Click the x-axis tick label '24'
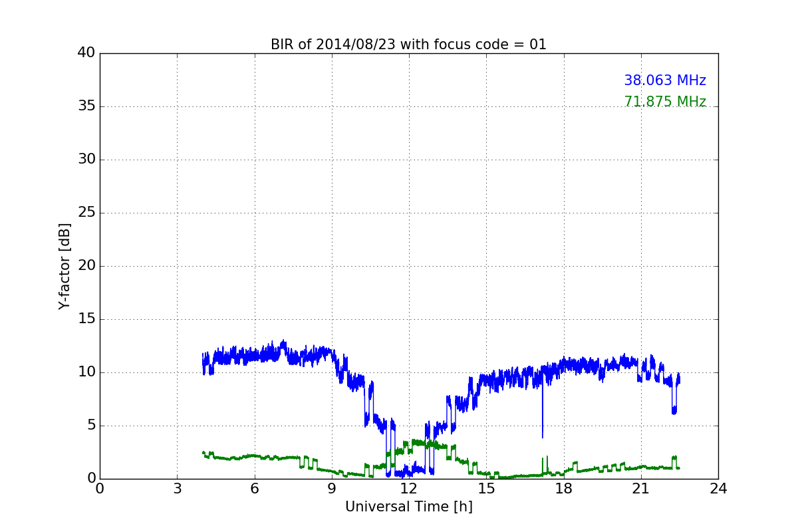Image resolution: width=798 pixels, height=532 pixels. click(718, 489)
